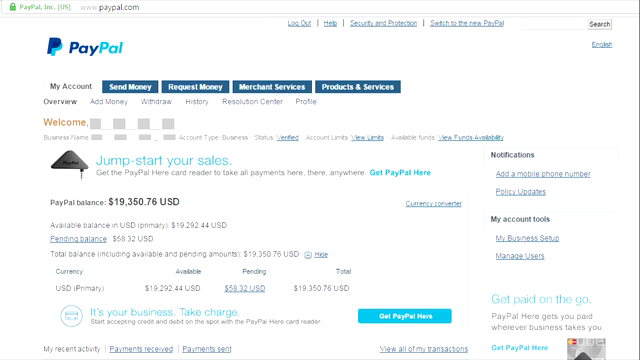This screenshot has width=640, height=360.
Task: Click the Log Out link
Action: (299, 23)
